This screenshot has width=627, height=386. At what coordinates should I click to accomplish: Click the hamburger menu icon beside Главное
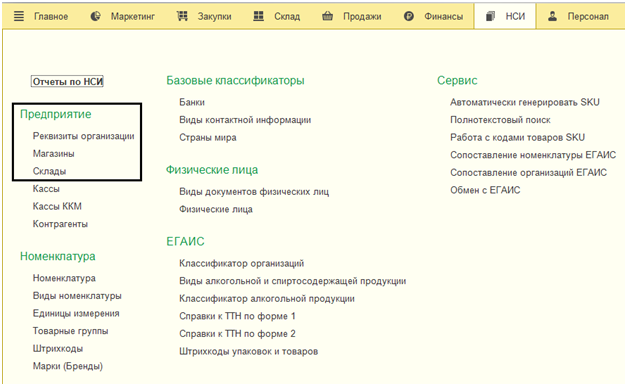pos(19,16)
